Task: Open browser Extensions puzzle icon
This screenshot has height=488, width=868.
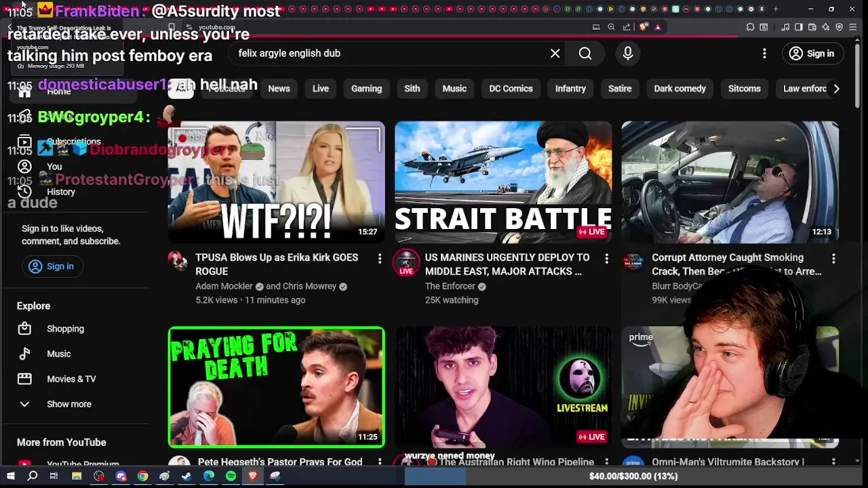Action: (750, 27)
